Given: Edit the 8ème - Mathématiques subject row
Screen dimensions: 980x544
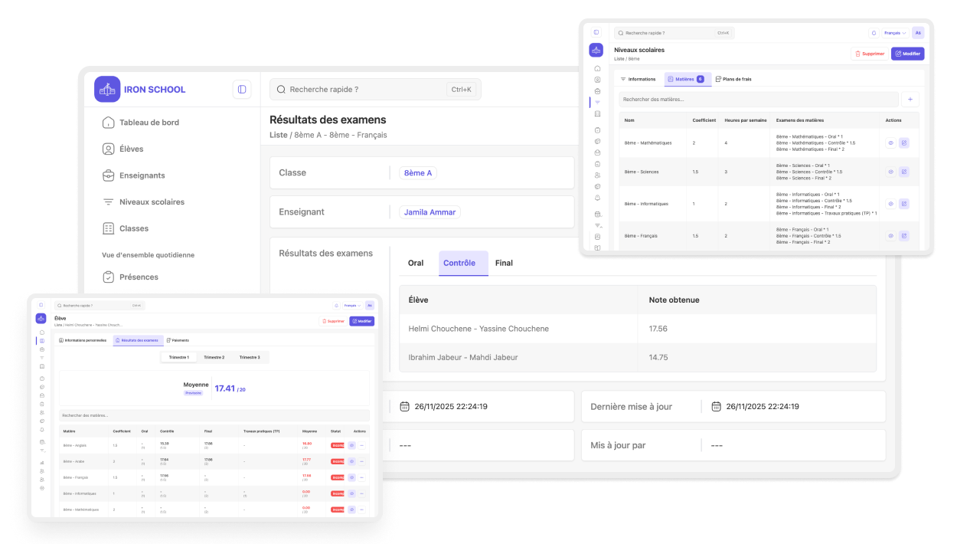Looking at the screenshot, I should 903,143.
